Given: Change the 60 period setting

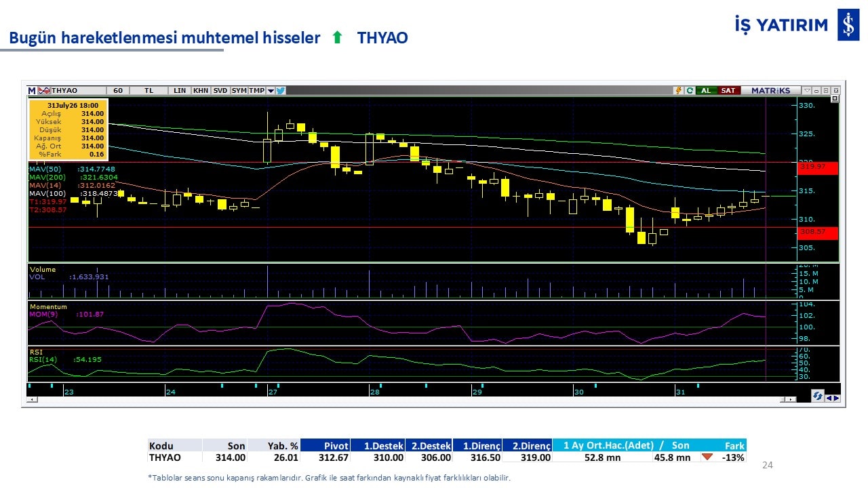Looking at the screenshot, I should tap(118, 90).
